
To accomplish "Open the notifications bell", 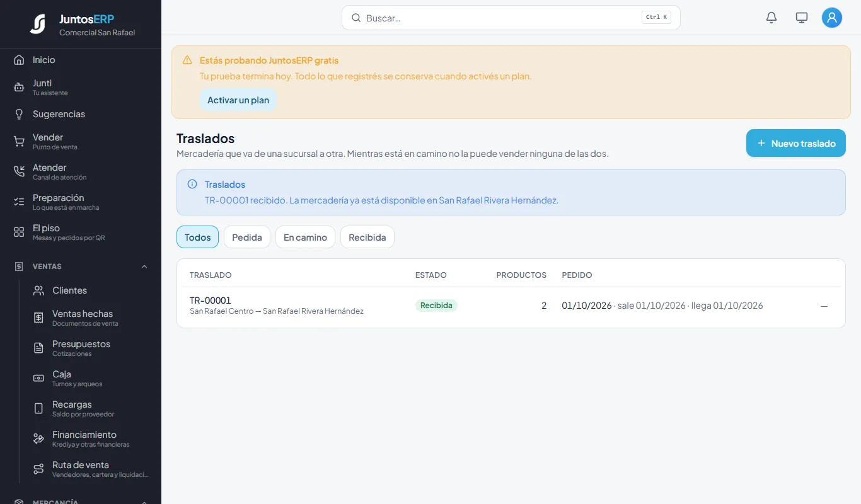I will (771, 18).
